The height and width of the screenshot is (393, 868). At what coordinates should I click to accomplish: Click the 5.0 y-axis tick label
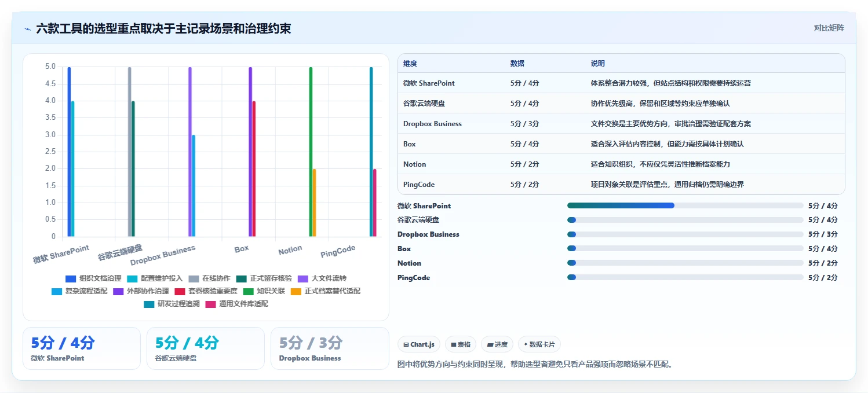click(x=50, y=67)
